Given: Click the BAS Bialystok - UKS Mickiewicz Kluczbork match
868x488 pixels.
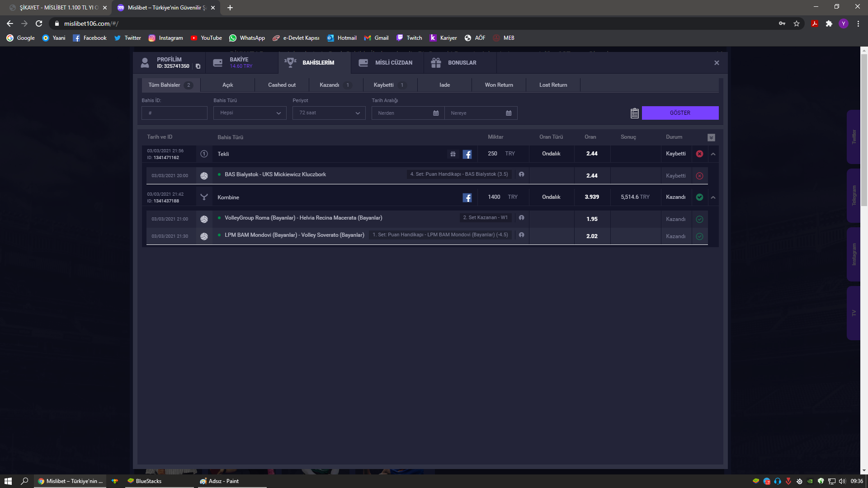Looking at the screenshot, I should pyautogui.click(x=275, y=174).
